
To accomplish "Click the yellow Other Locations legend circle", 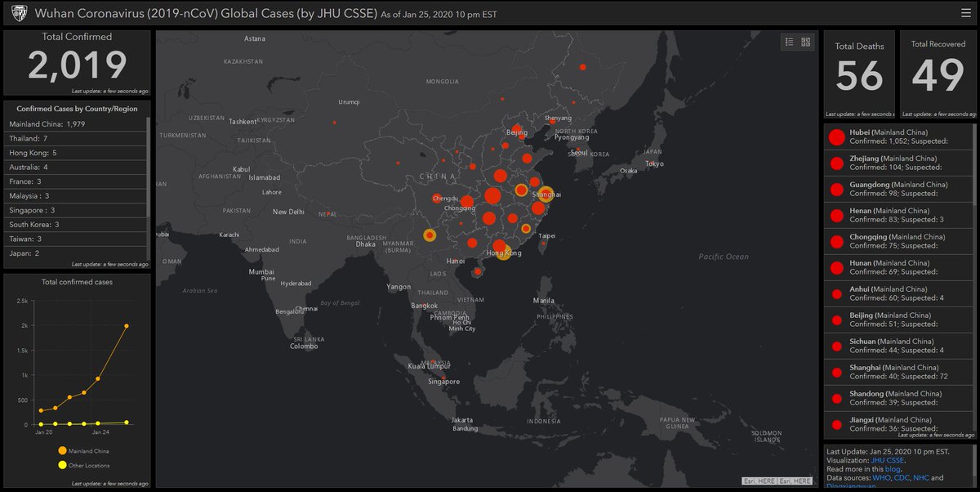I will click(63, 465).
